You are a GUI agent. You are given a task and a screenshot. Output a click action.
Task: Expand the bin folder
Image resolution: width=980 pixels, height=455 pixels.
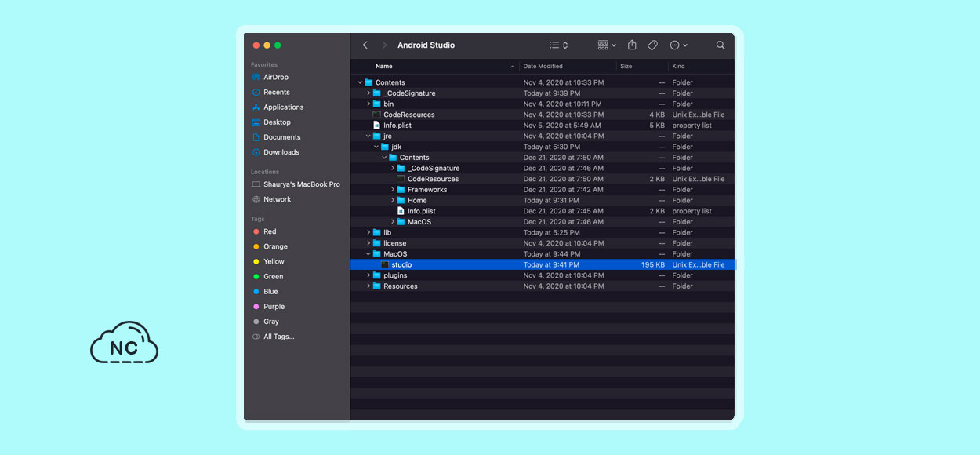368,104
